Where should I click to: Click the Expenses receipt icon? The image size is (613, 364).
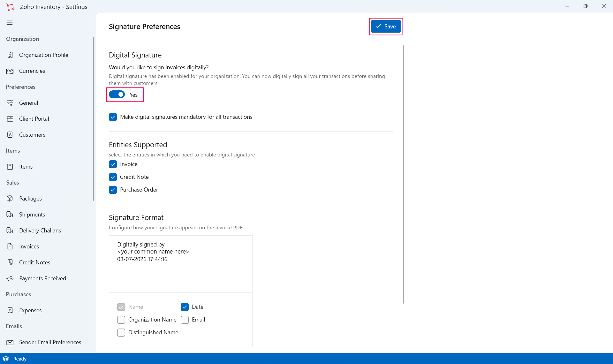click(x=10, y=310)
